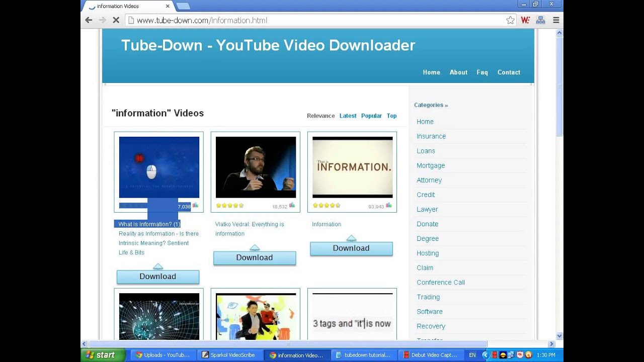Click the colorful dancing man thumbnail

coord(256,316)
